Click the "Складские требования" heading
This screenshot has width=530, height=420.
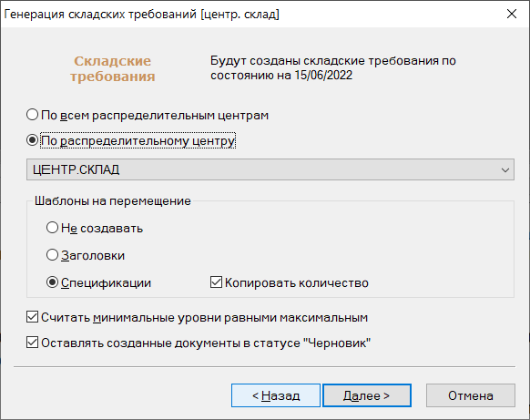coord(113,68)
